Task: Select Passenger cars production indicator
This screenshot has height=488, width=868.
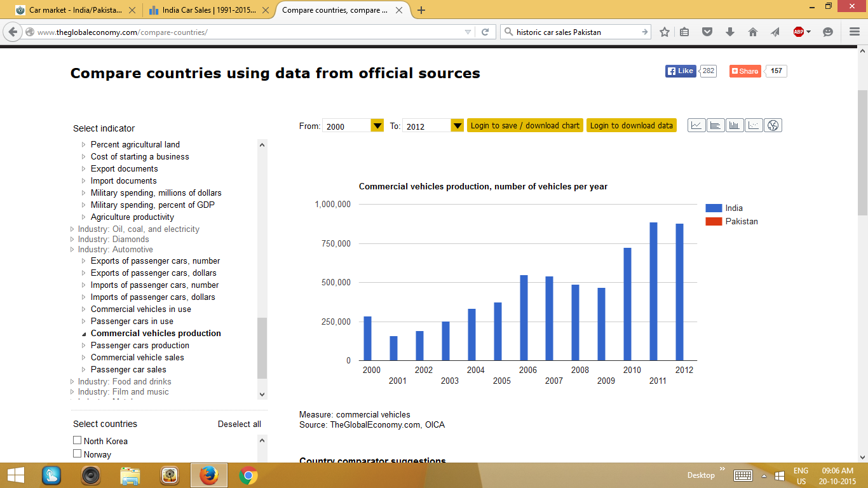Action: tap(140, 345)
